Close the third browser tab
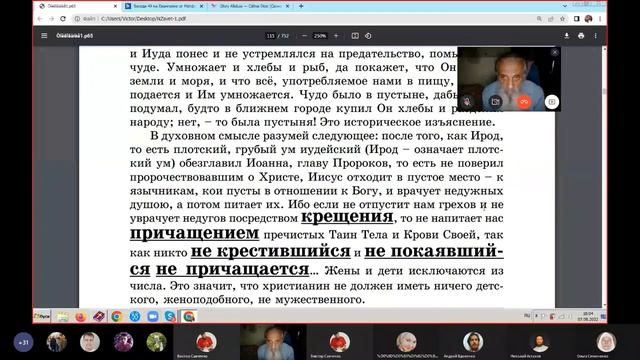Image resolution: width=640 pixels, height=360 pixels. (x=287, y=6)
